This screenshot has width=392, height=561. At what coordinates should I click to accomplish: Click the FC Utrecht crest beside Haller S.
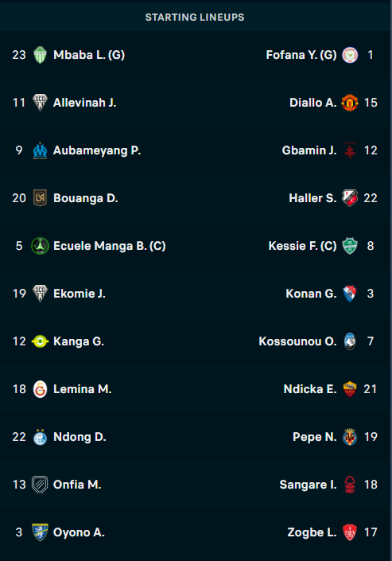pyautogui.click(x=349, y=198)
